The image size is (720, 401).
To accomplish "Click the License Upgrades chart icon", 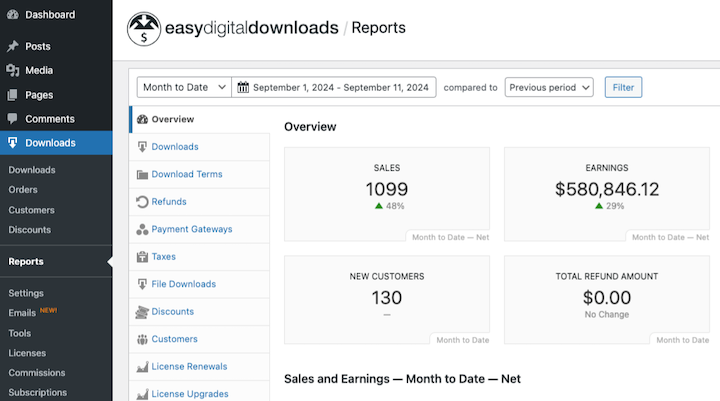I will click(x=142, y=394).
